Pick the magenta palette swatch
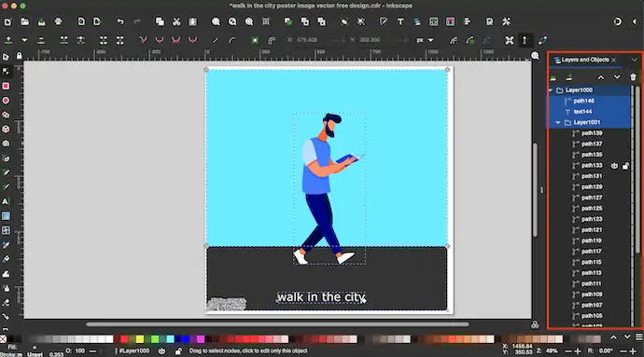Image resolution: width=644 pixels, height=357 pixels. point(201,339)
